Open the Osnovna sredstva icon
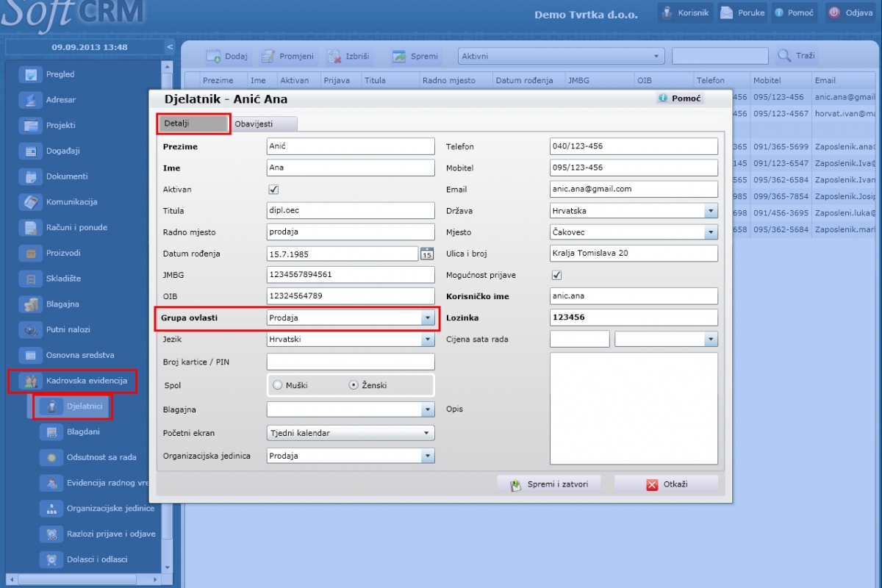882x588 pixels. coord(31,356)
